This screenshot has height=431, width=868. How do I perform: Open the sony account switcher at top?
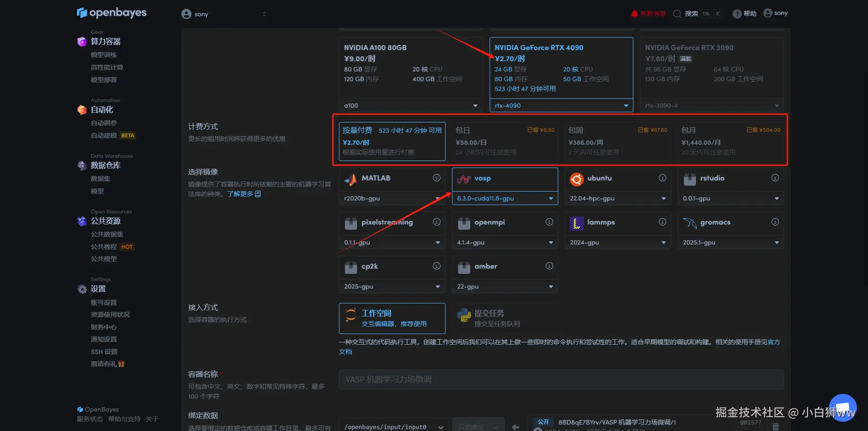[224, 14]
